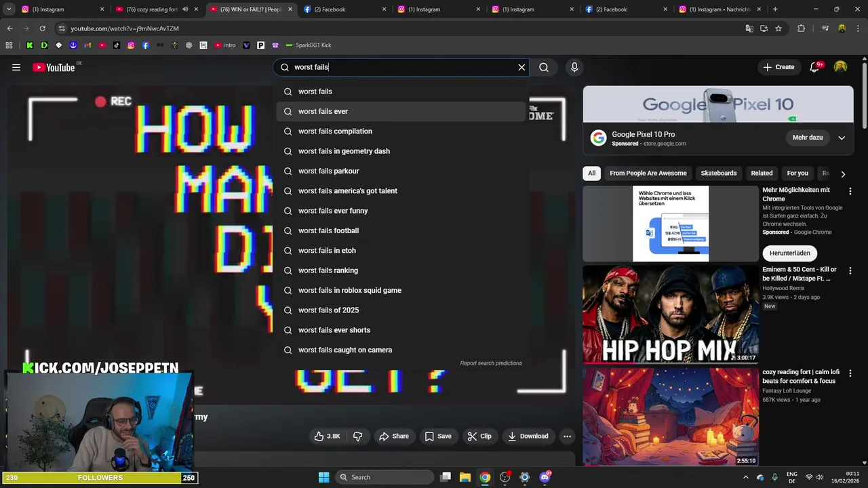Viewport: 868px width, 488px height.
Task: Open options for cozy reading fort video
Action: click(850, 373)
